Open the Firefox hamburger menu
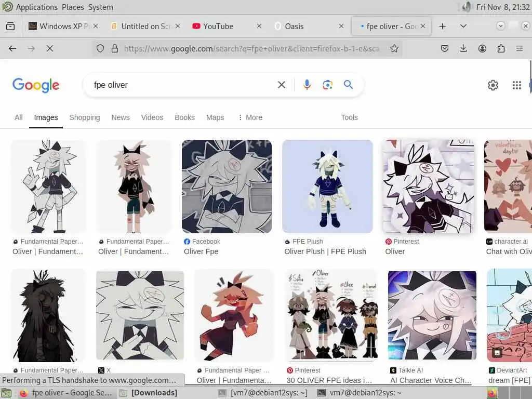This screenshot has width=532, height=399. coord(520,48)
